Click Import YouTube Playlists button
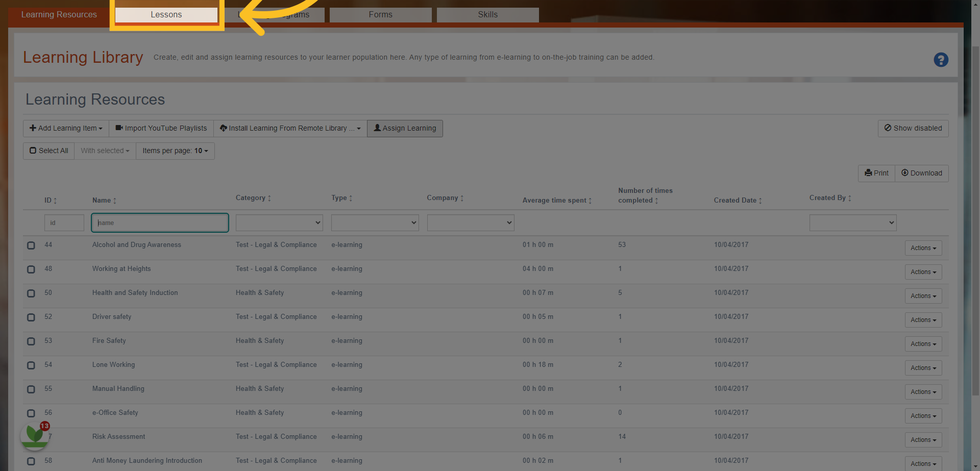Viewport: 980px width, 471px height. click(x=161, y=129)
